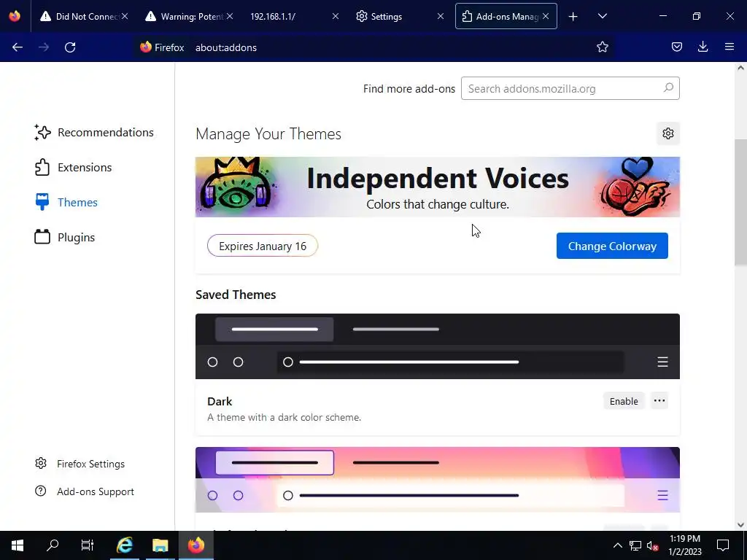Screen dimensions: 747x560
Task: Bookmark this page with the star icon
Action: [602, 47]
